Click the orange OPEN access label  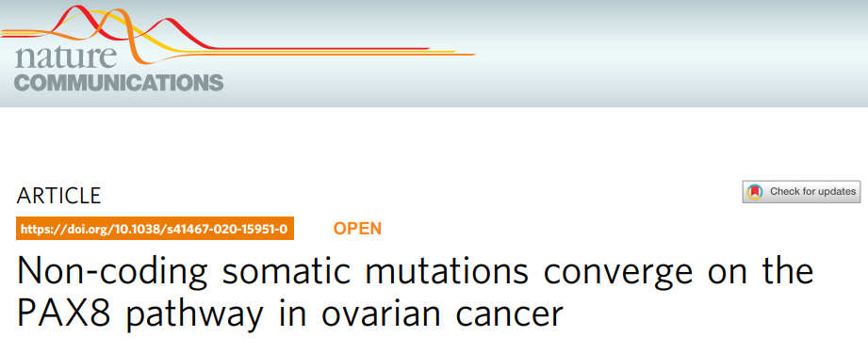[357, 229]
